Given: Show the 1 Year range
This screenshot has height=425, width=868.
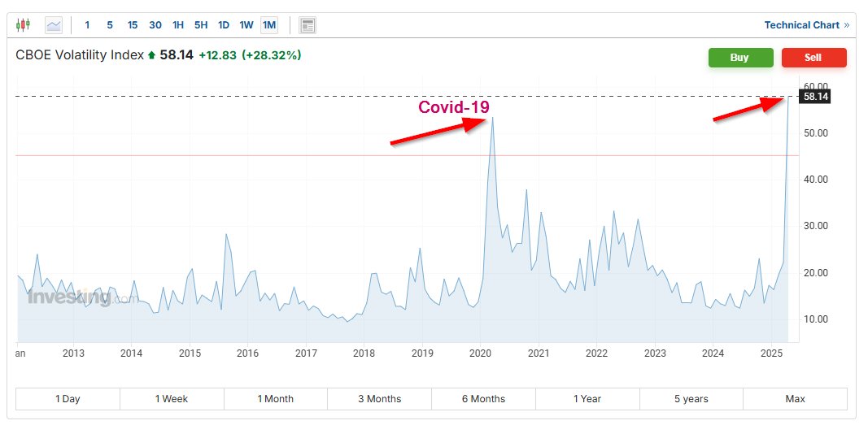Looking at the screenshot, I should 587,399.
